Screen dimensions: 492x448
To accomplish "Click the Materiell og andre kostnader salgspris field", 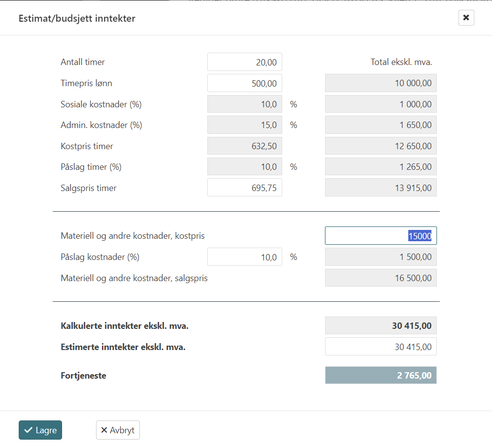I will click(x=381, y=278).
